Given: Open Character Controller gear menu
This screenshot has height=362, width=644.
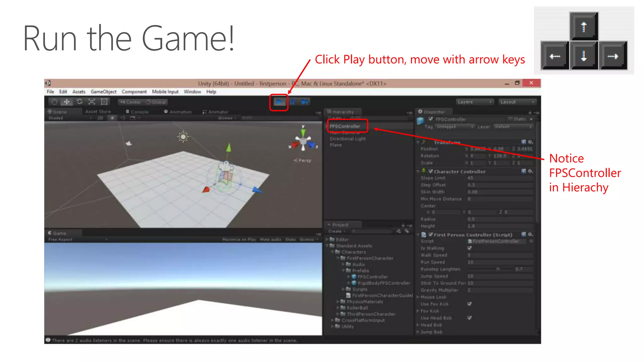Looking at the screenshot, I should [x=530, y=171].
